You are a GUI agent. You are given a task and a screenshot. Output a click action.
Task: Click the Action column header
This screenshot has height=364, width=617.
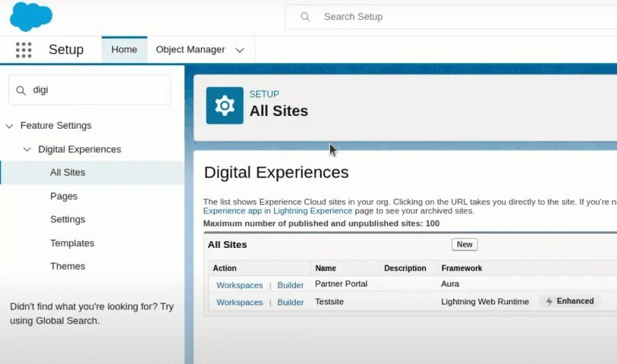coord(225,268)
